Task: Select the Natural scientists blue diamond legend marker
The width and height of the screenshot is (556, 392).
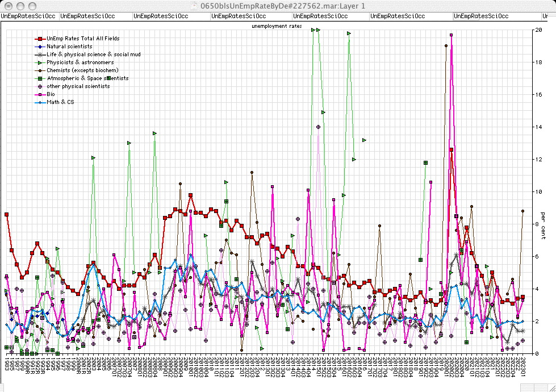Action: 40,47
